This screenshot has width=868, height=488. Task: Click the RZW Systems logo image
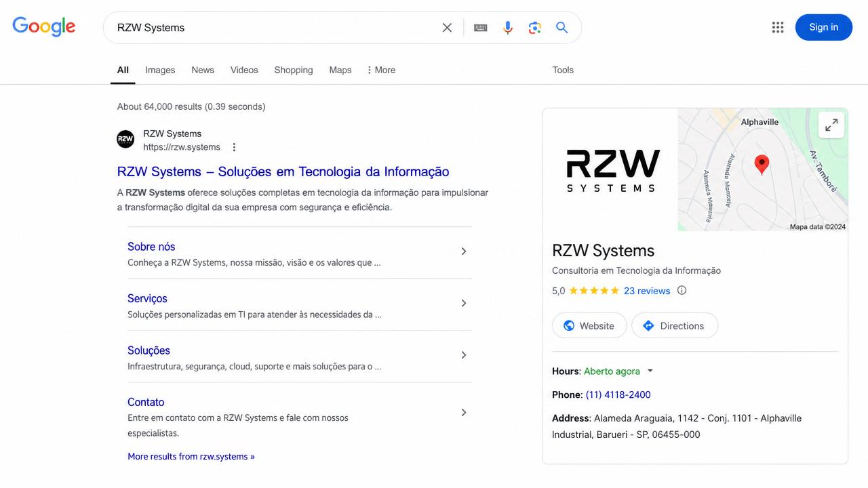(x=612, y=171)
